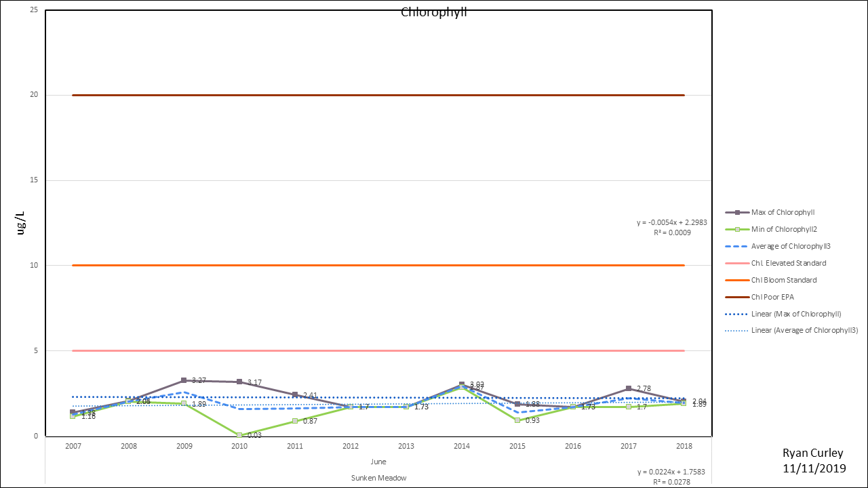Click the Chlorophyll chart title
The width and height of the screenshot is (868, 488).
(433, 12)
